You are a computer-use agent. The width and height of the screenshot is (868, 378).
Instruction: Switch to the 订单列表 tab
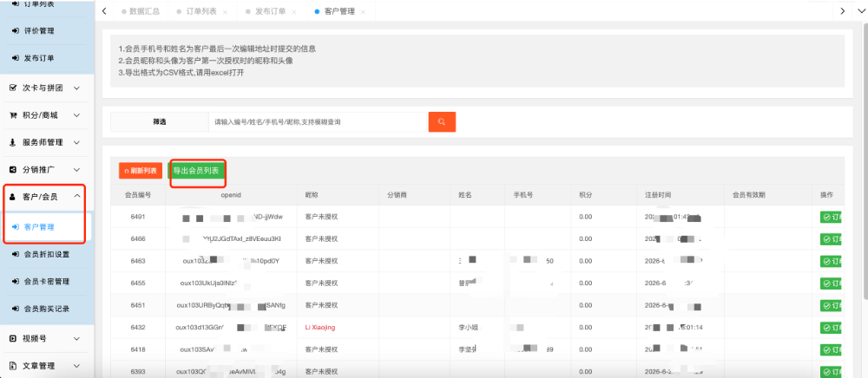coord(201,11)
